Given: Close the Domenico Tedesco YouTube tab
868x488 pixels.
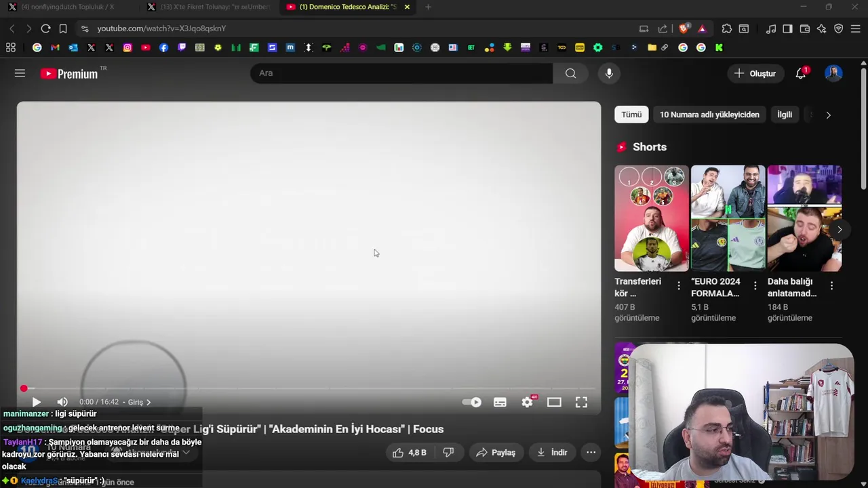Looking at the screenshot, I should tap(407, 7).
